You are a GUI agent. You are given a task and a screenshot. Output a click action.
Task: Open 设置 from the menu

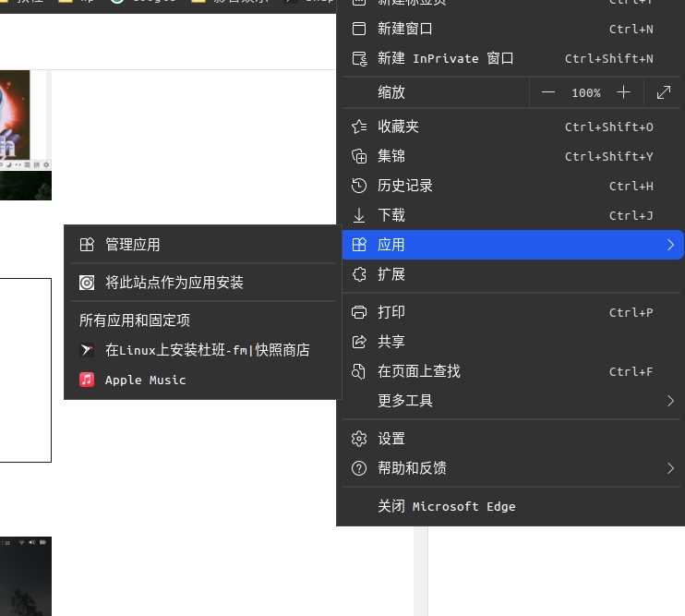[x=511, y=439]
